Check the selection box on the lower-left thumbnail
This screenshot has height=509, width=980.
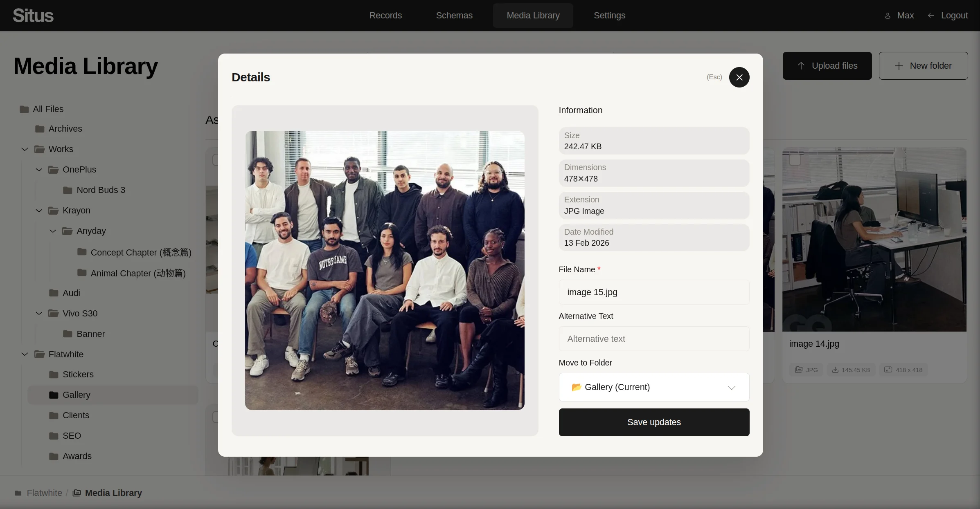click(216, 417)
